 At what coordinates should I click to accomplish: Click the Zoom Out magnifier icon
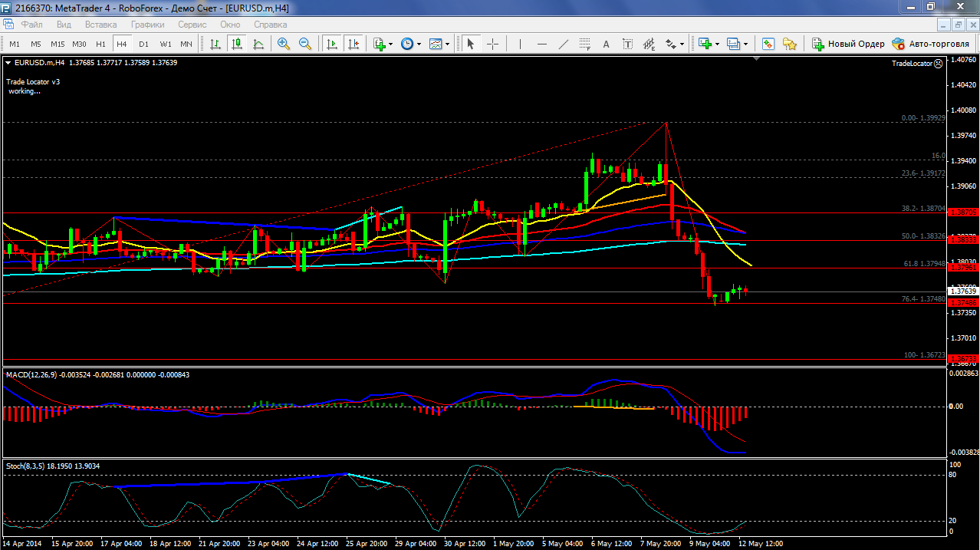[304, 44]
